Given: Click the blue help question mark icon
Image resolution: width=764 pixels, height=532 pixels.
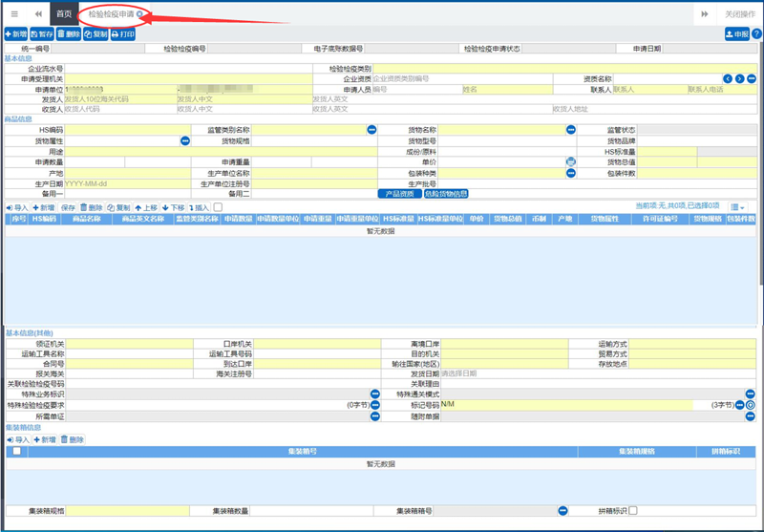Looking at the screenshot, I should [756, 34].
